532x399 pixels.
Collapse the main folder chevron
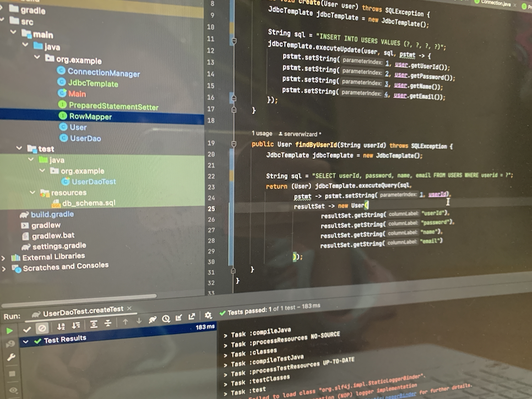(x=13, y=32)
